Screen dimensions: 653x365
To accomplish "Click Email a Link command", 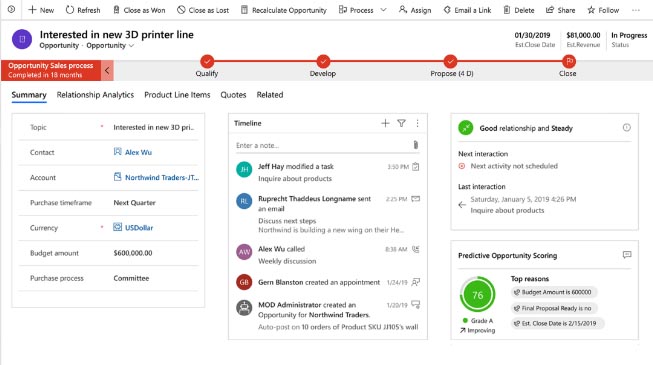I will click(467, 10).
